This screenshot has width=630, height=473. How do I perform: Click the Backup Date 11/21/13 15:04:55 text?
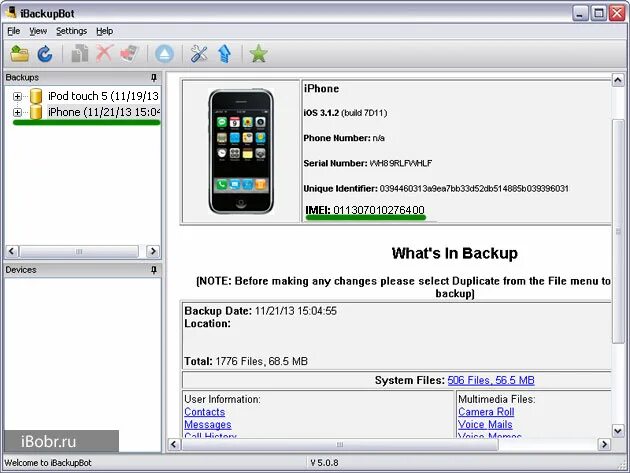[x=260, y=311]
